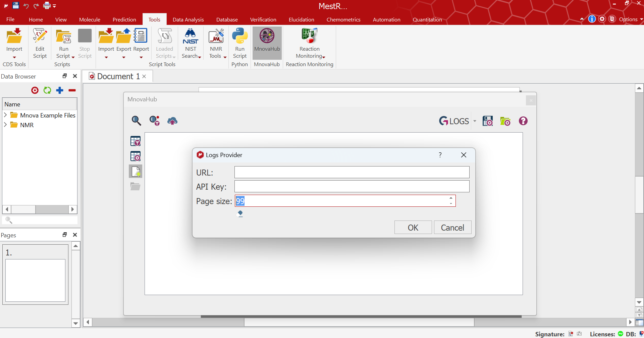
Task: Open the File menu
Action: [x=10, y=19]
